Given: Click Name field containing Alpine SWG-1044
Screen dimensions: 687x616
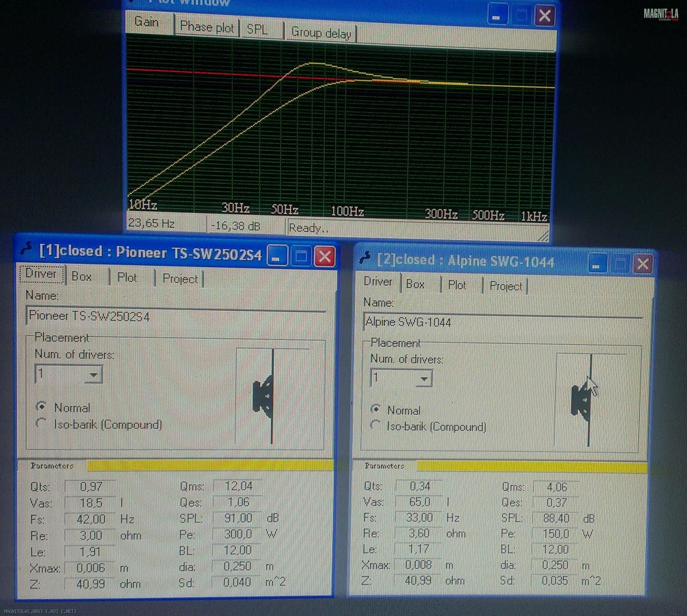Looking at the screenshot, I should coord(502,322).
